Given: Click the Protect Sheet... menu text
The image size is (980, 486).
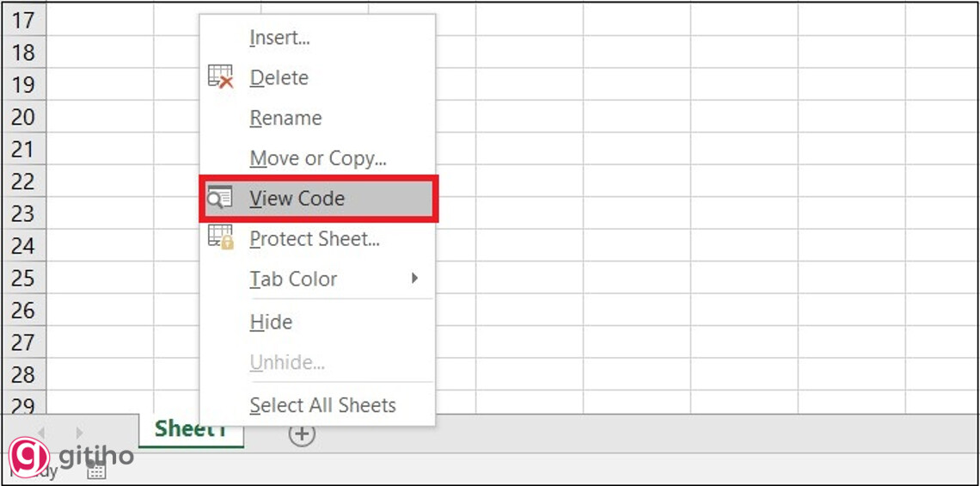Looking at the screenshot, I should [x=315, y=239].
